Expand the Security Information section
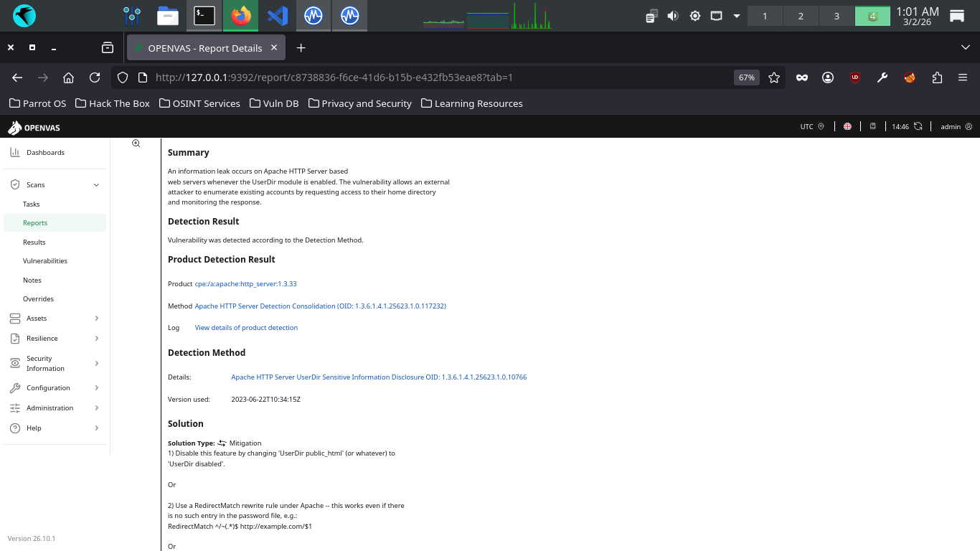This screenshot has height=551, width=980. point(97,364)
